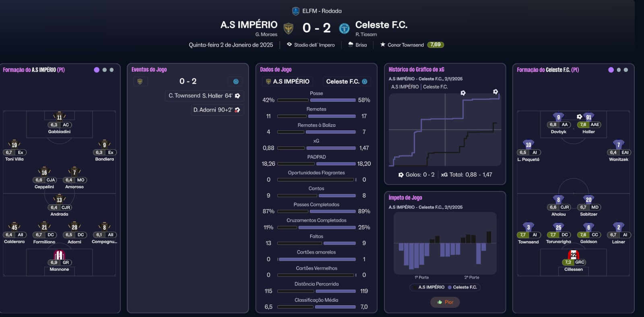Viewport: 644px width, 317px height.
Task: Click the ELFM league logo at top
Action: tap(296, 11)
